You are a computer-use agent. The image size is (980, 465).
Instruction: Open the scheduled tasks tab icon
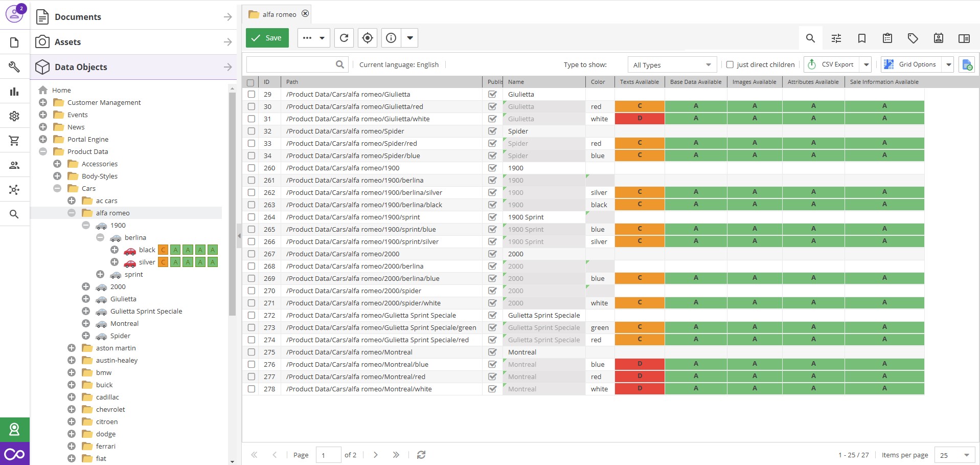[x=939, y=38]
